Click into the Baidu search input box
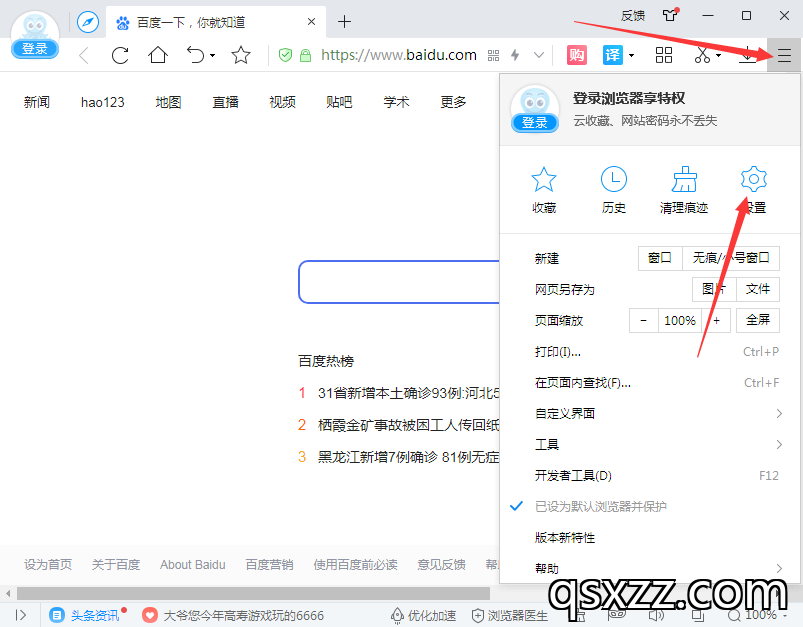The image size is (803, 627). 399,282
